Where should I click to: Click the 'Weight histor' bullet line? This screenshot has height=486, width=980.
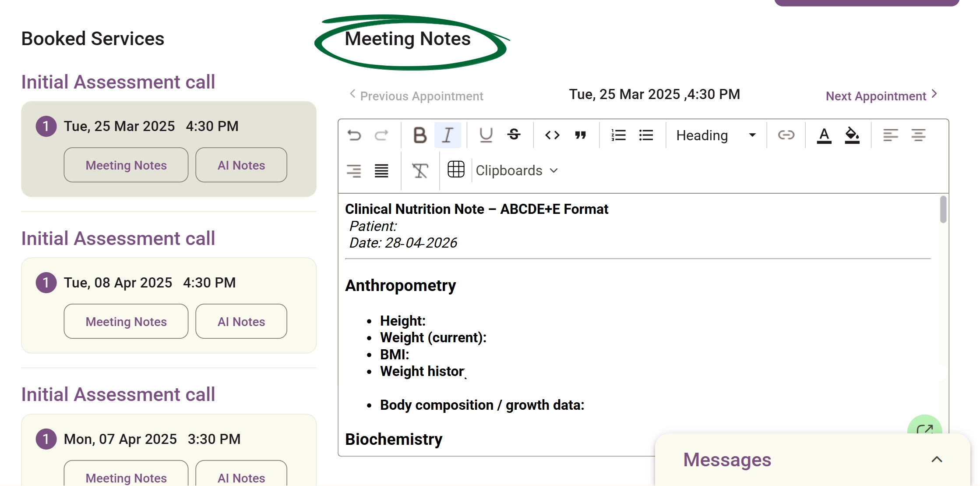(x=423, y=371)
